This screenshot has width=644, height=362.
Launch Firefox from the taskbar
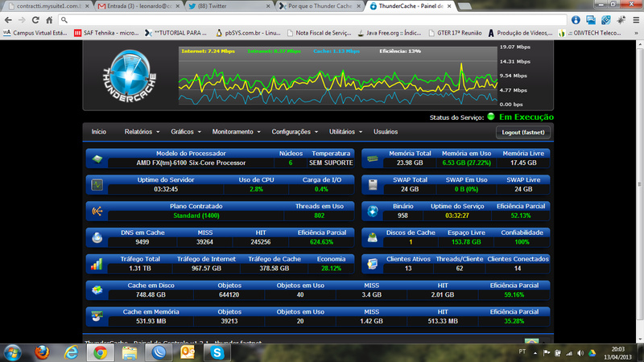pyautogui.click(x=42, y=352)
